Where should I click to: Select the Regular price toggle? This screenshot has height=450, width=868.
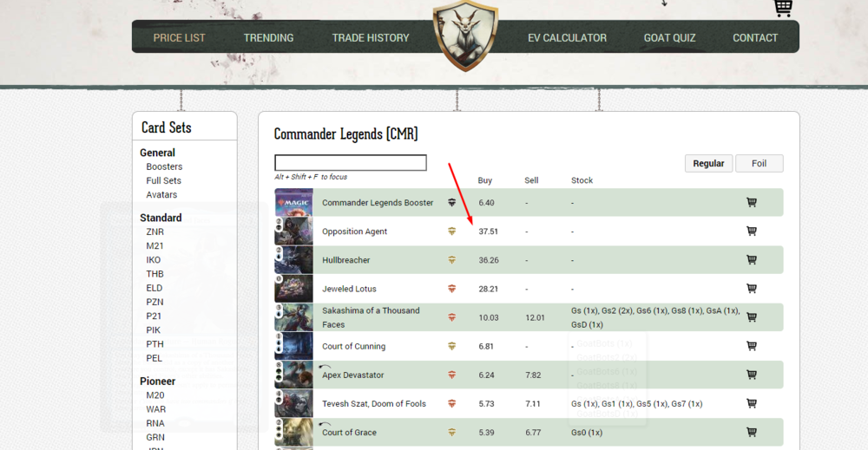tap(708, 163)
